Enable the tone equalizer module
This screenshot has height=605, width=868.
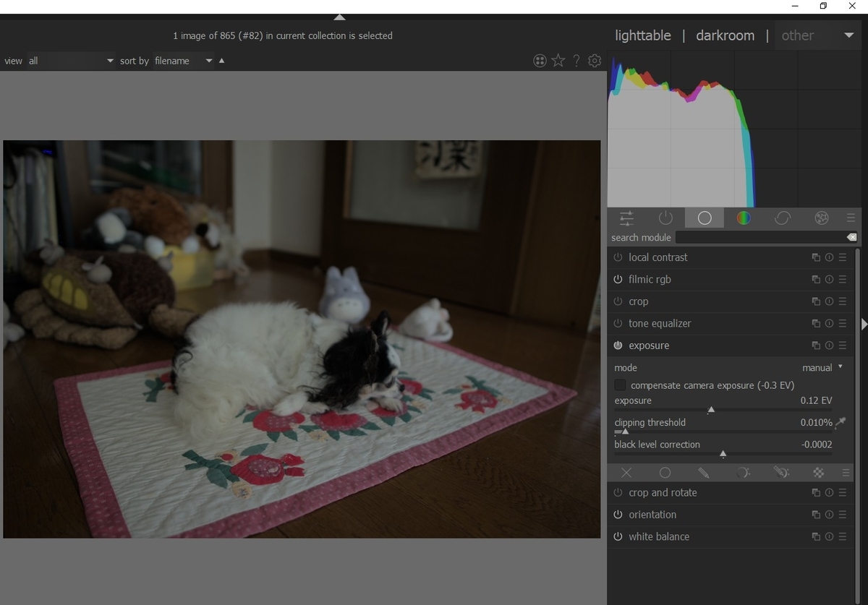(618, 323)
